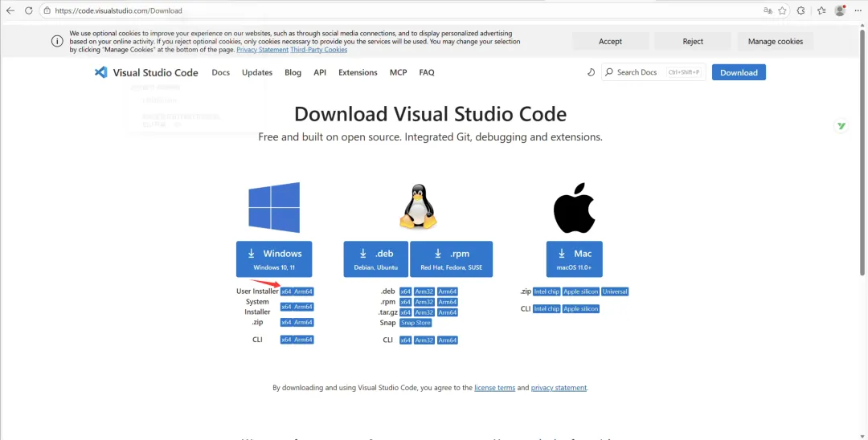Image resolution: width=868 pixels, height=440 pixels.
Task: Click the Apple logo image
Action: (x=574, y=207)
